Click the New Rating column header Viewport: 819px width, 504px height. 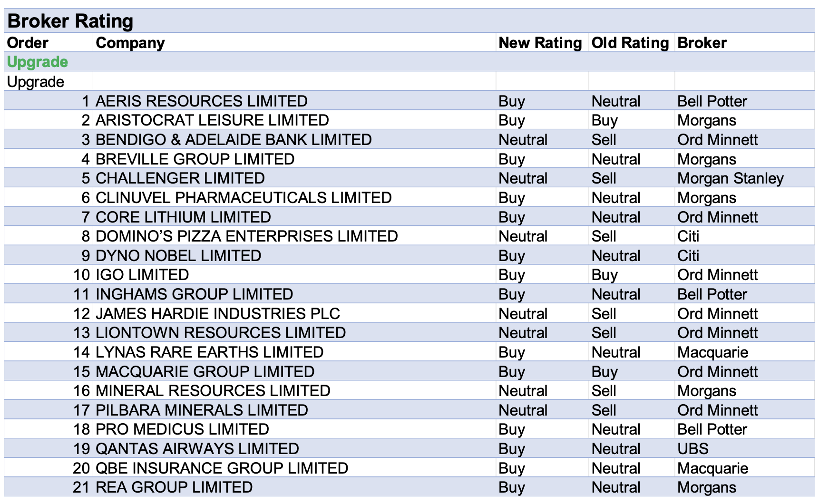(540, 43)
